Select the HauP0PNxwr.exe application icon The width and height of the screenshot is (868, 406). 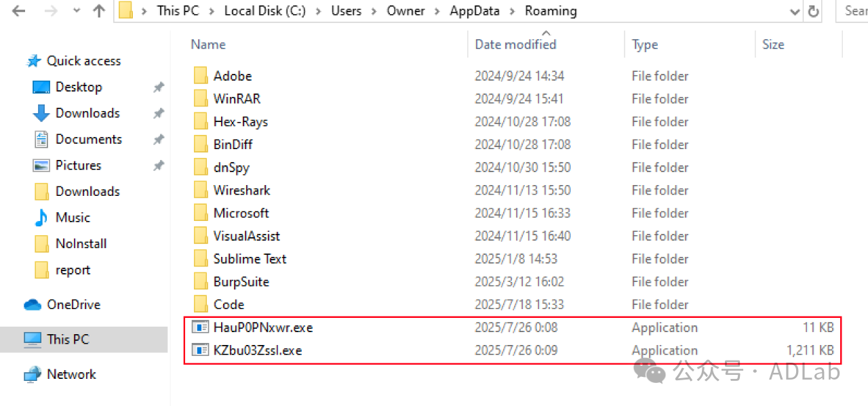click(x=201, y=327)
